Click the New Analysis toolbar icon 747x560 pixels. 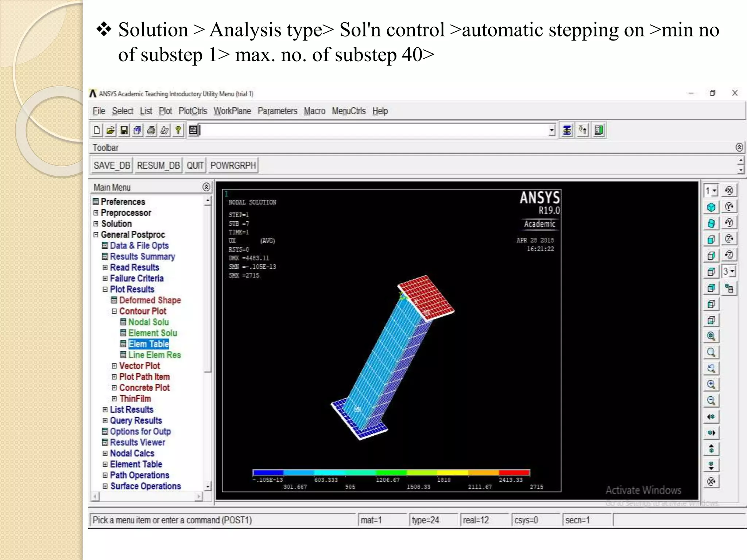pyautogui.click(x=97, y=130)
